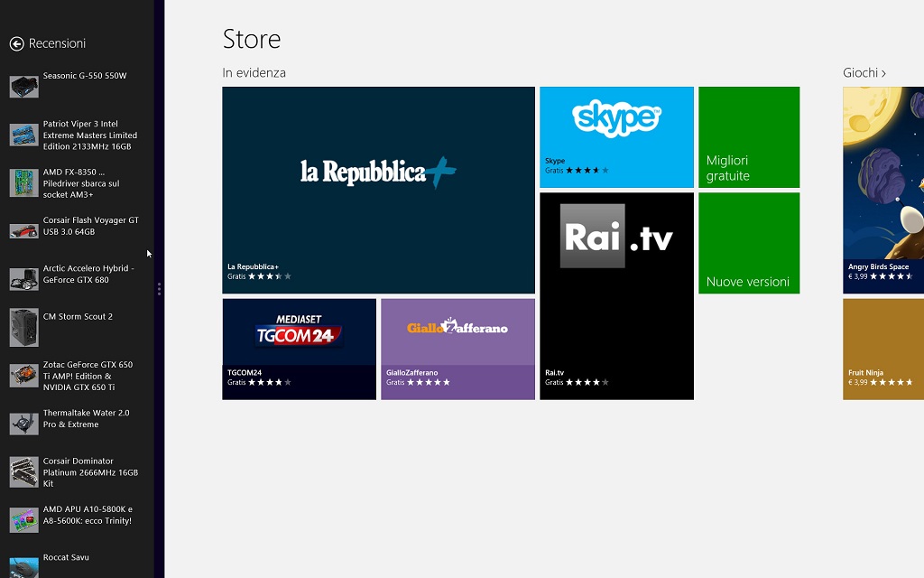Viewport: 924px width, 578px height.
Task: Open the Nuove versioni tile
Action: 749,243
